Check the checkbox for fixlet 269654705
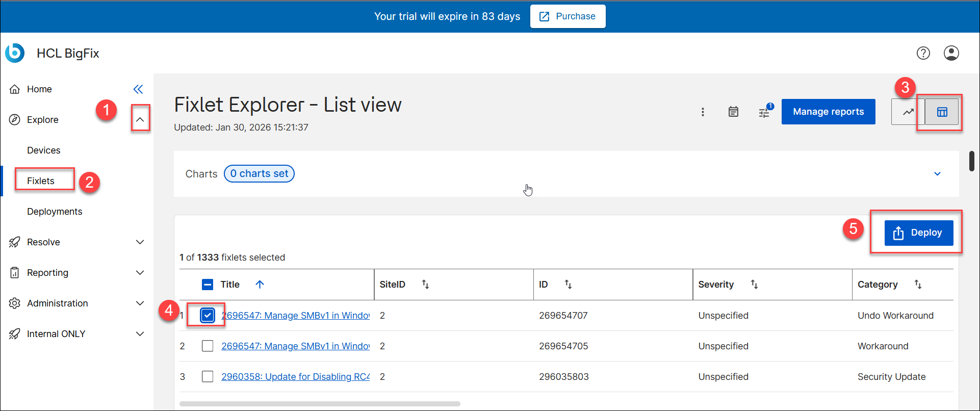The image size is (980, 411). click(208, 346)
